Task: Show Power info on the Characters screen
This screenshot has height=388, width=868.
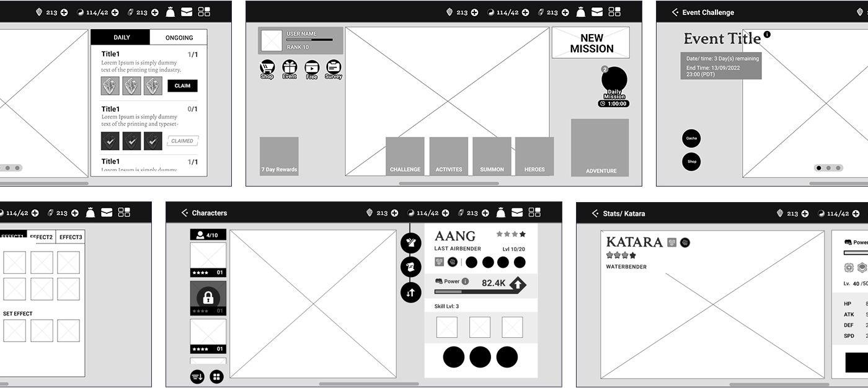Action: click(x=465, y=281)
